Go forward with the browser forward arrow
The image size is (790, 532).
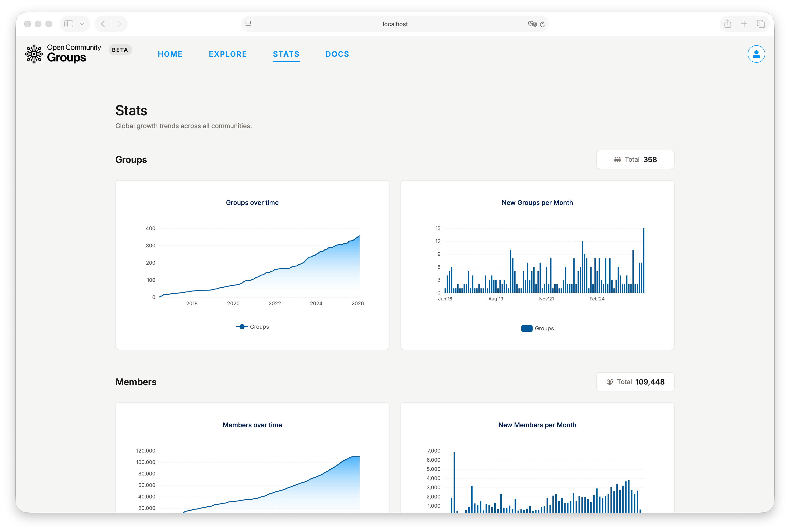119,24
